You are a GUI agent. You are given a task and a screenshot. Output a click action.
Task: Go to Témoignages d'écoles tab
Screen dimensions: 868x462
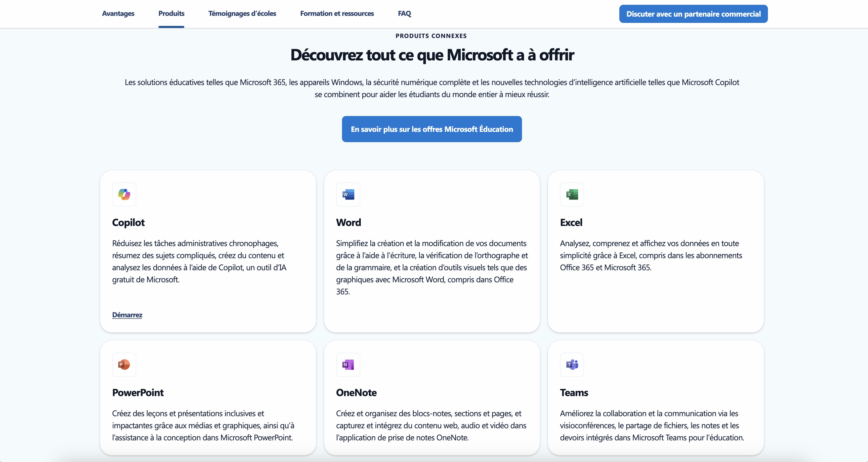click(x=242, y=14)
